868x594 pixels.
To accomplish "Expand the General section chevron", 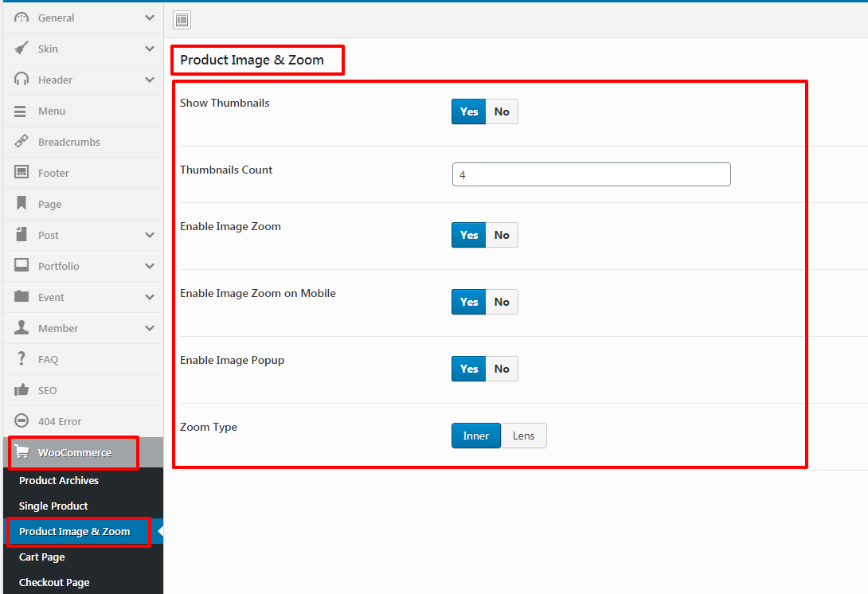I will click(x=150, y=18).
